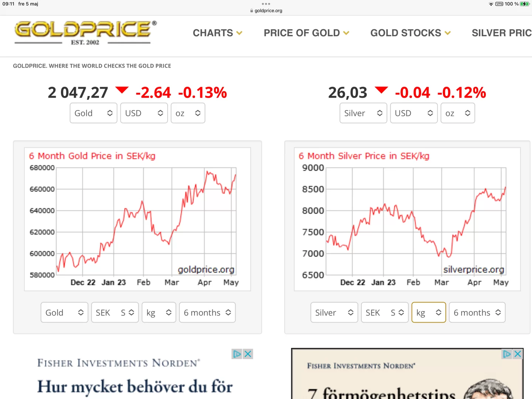Open the 6 Month Silver Price chart
532x399 pixels.
coord(407,219)
